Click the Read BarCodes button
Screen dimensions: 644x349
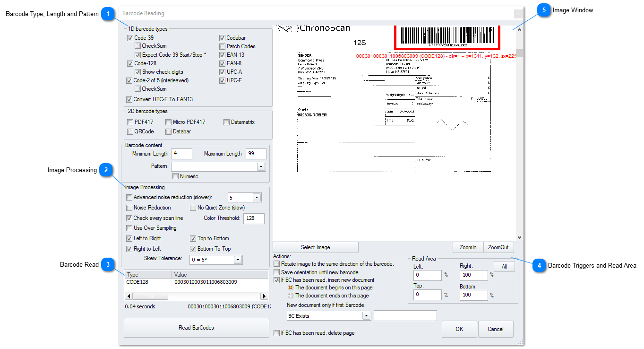coord(196,327)
